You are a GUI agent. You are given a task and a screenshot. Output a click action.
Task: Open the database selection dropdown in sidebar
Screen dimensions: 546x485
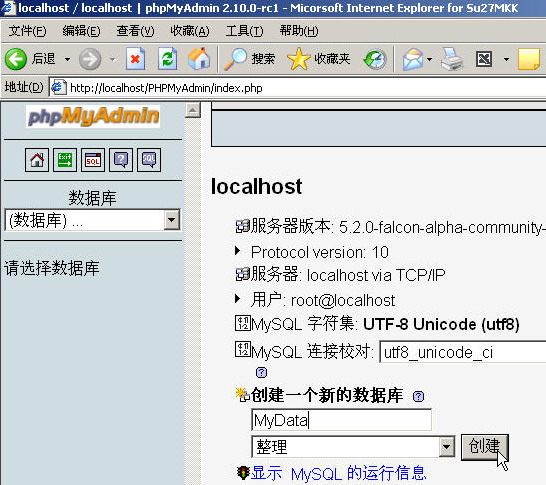coord(172,220)
